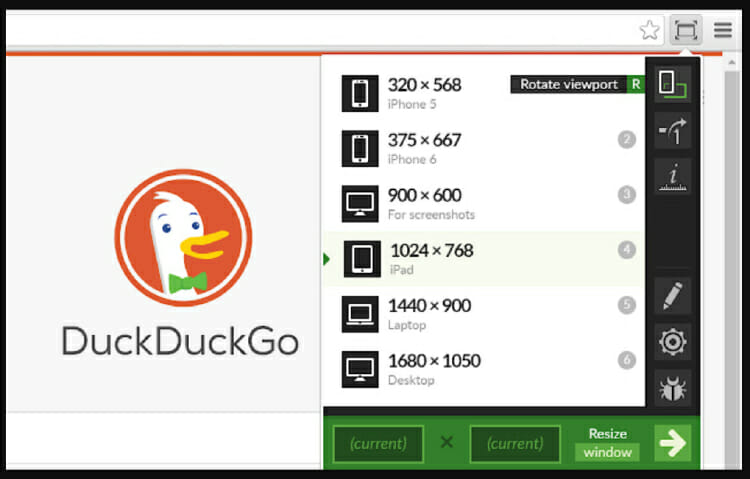Click the iPad tablet icon
This screenshot has width=750, height=479.
363,259
